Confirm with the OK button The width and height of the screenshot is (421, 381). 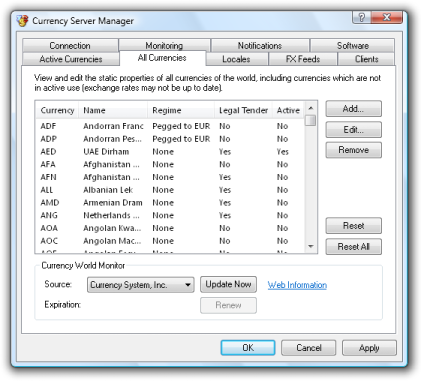click(x=248, y=348)
